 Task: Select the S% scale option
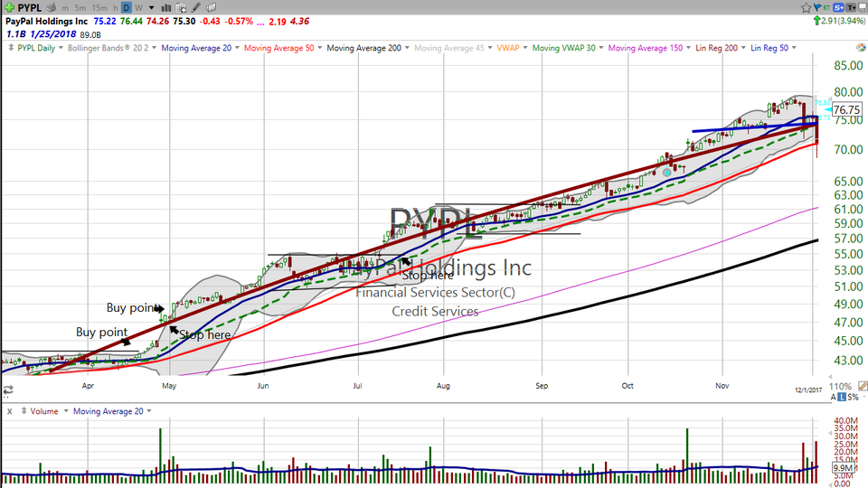tap(853, 398)
